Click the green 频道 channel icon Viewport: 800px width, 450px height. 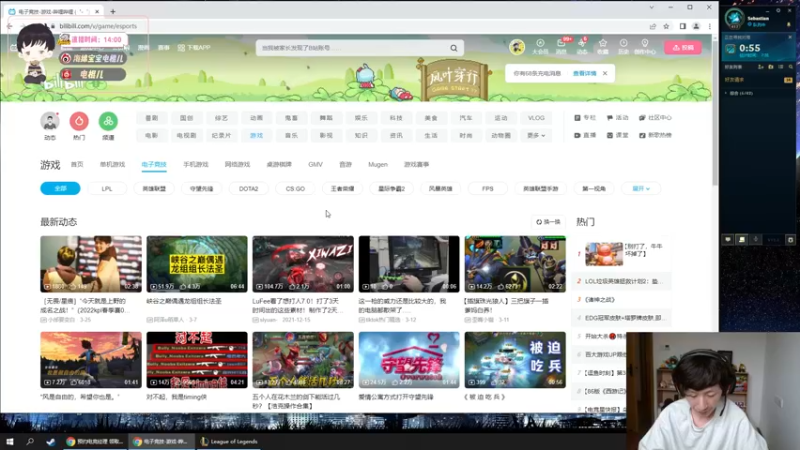(108, 121)
